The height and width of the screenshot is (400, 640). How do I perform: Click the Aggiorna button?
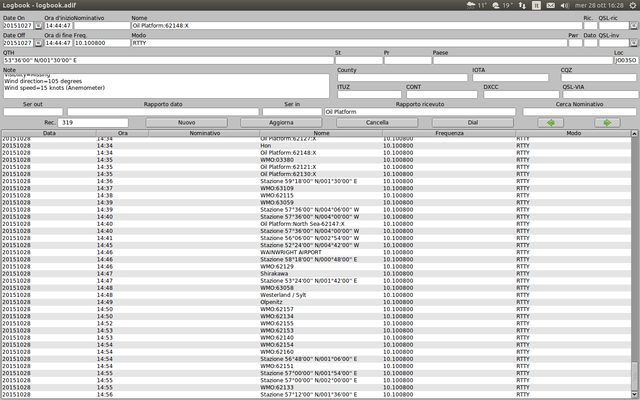[x=281, y=122]
